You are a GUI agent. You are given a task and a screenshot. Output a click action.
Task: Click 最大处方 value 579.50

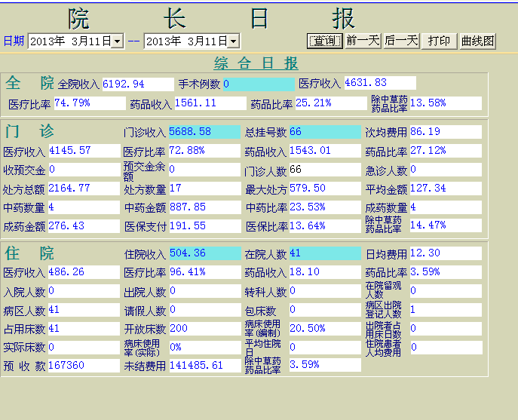(325, 189)
